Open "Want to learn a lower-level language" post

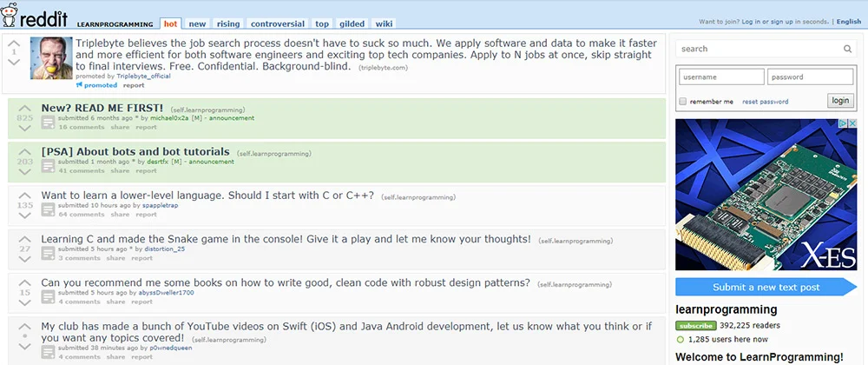point(207,196)
